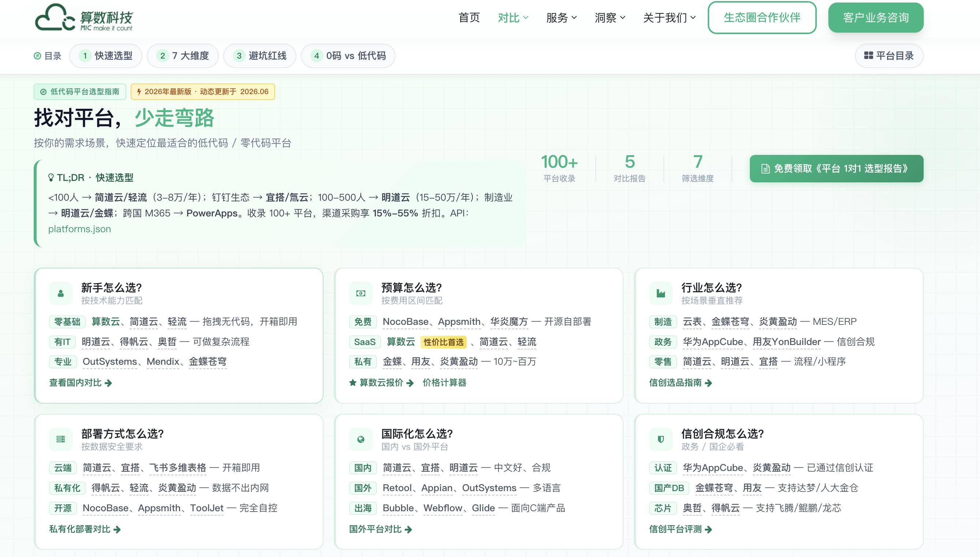The width and height of the screenshot is (980, 557).
Task: Expand the 对比 dropdown menu
Action: point(513,18)
